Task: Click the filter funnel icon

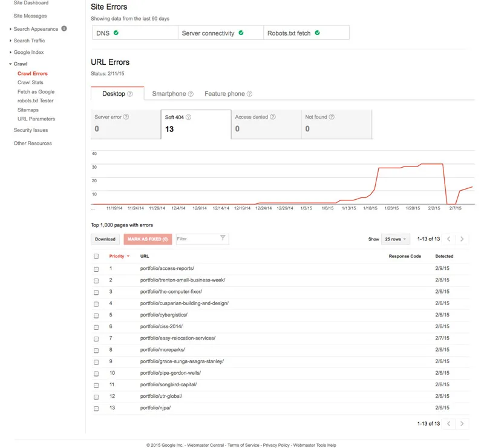Action: pyautogui.click(x=223, y=237)
